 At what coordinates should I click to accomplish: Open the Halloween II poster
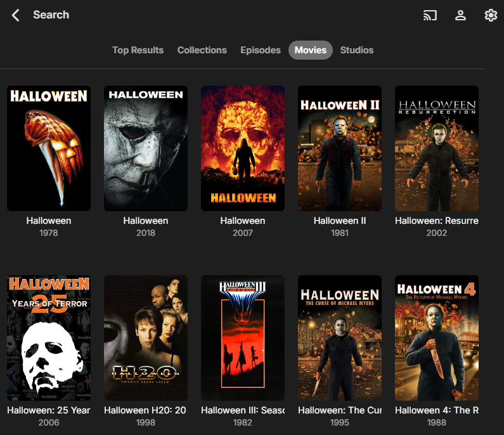pos(340,148)
